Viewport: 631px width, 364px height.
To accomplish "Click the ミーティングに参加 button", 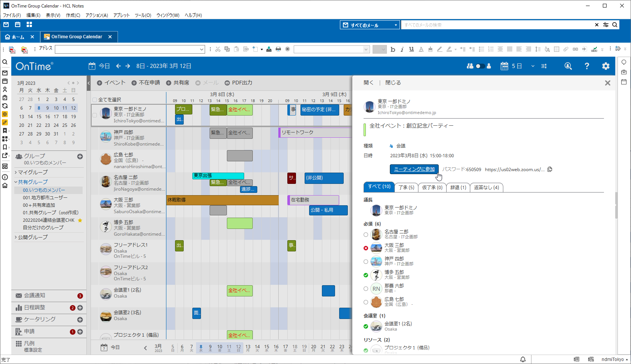I will (414, 169).
